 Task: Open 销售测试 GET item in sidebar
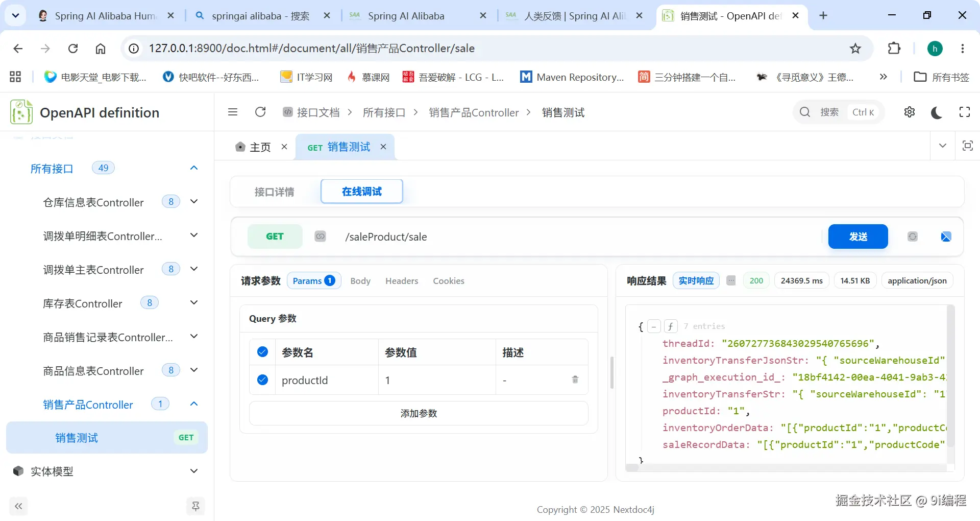point(107,438)
